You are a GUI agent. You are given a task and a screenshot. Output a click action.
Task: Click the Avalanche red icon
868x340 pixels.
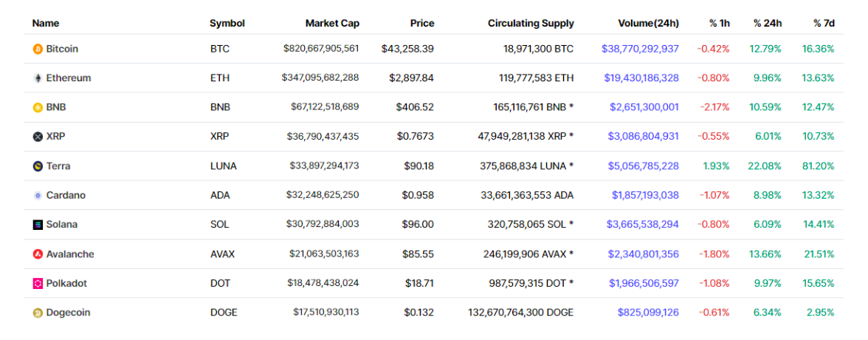pyautogui.click(x=38, y=254)
